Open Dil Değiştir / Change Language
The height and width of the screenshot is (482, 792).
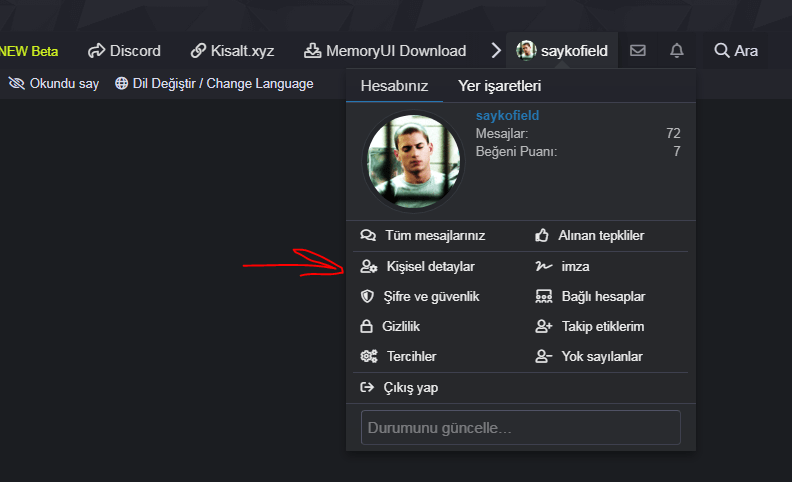pyautogui.click(x=214, y=83)
